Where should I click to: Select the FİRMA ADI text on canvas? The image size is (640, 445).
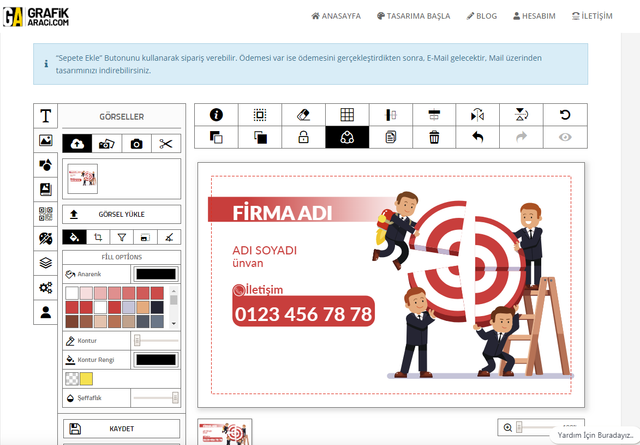282,213
